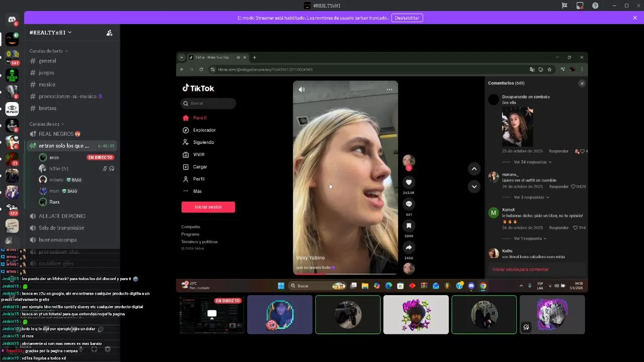Select Explorador in TikTok sidebar
The width and height of the screenshot is (644, 362).
click(x=199, y=130)
